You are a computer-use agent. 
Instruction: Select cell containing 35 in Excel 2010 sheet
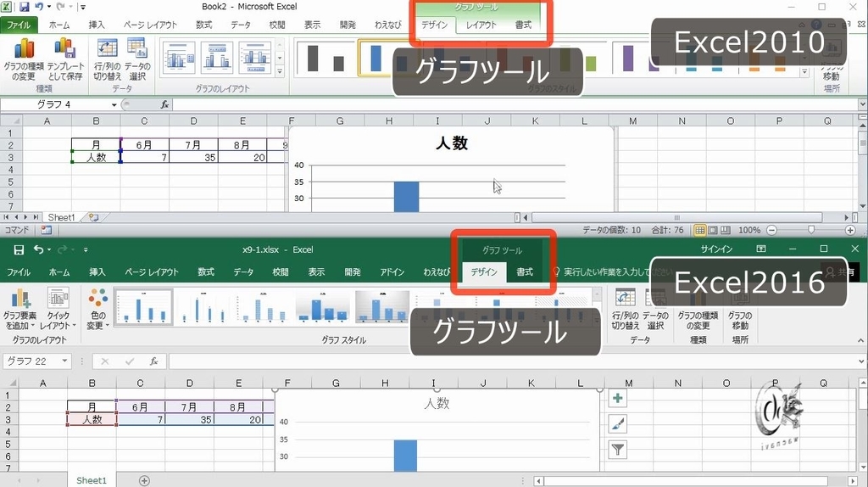point(193,157)
